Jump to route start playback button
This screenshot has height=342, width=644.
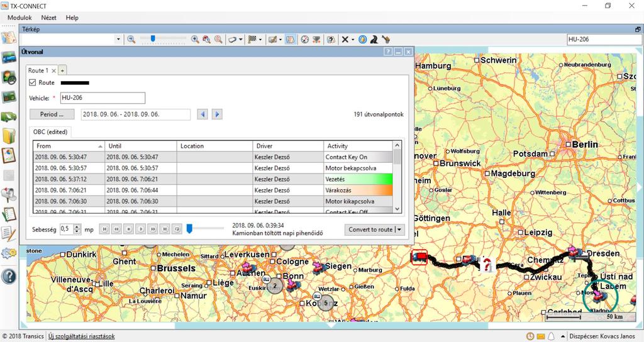(x=104, y=229)
